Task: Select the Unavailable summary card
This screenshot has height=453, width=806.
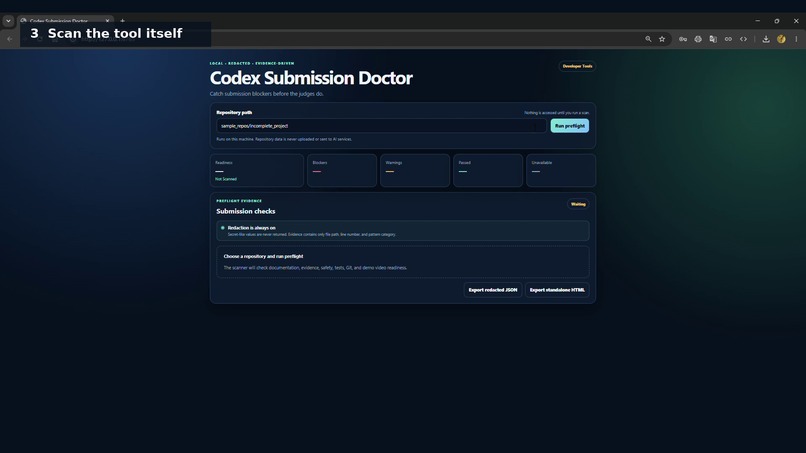Action: (x=561, y=170)
